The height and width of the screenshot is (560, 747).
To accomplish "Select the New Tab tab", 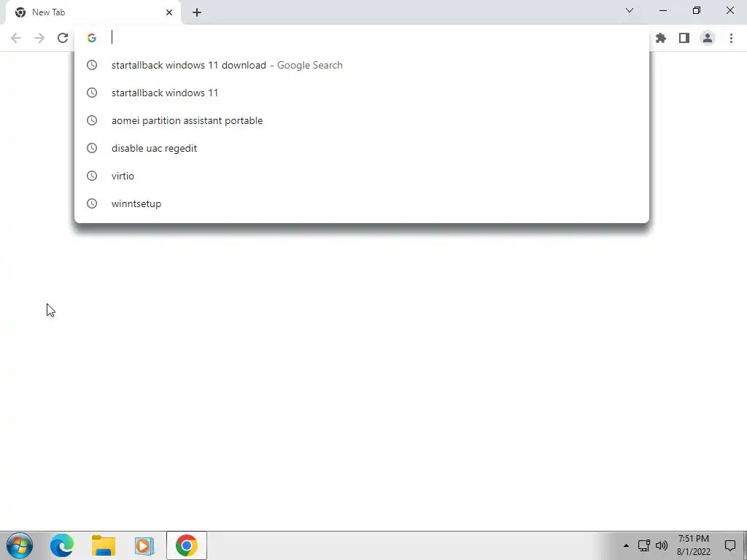I will [93, 12].
